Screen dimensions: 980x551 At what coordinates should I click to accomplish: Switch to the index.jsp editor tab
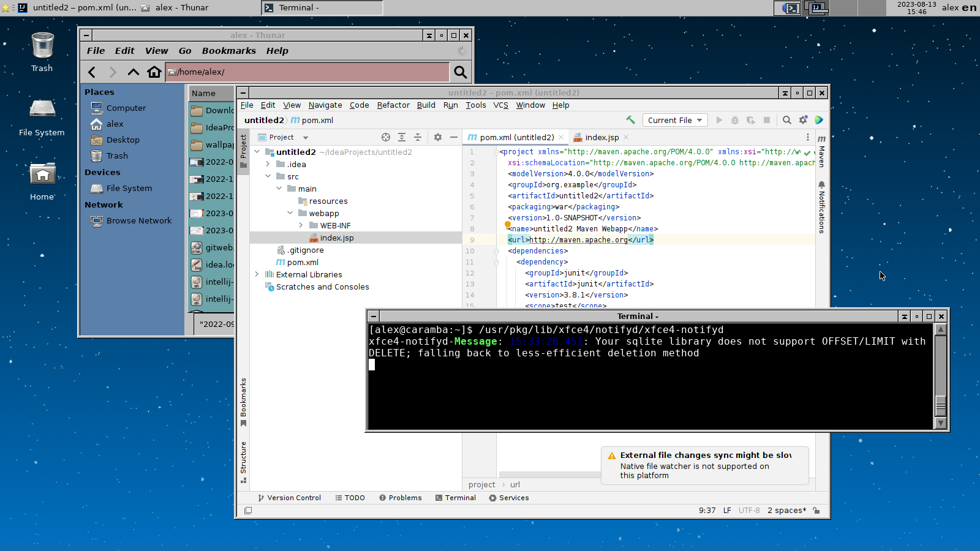tap(601, 137)
